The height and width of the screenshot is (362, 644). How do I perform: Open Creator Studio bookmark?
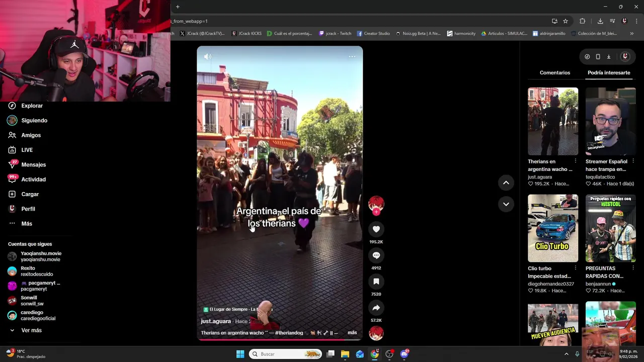point(373,34)
